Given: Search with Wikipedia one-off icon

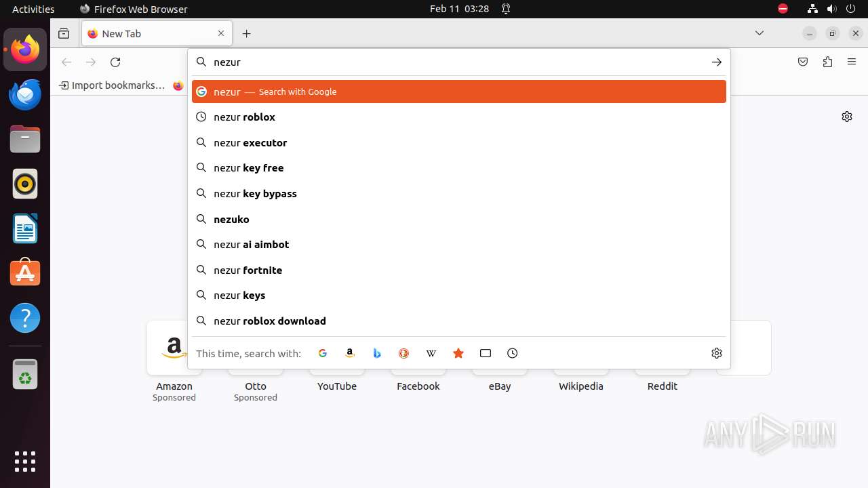Looking at the screenshot, I should (431, 353).
